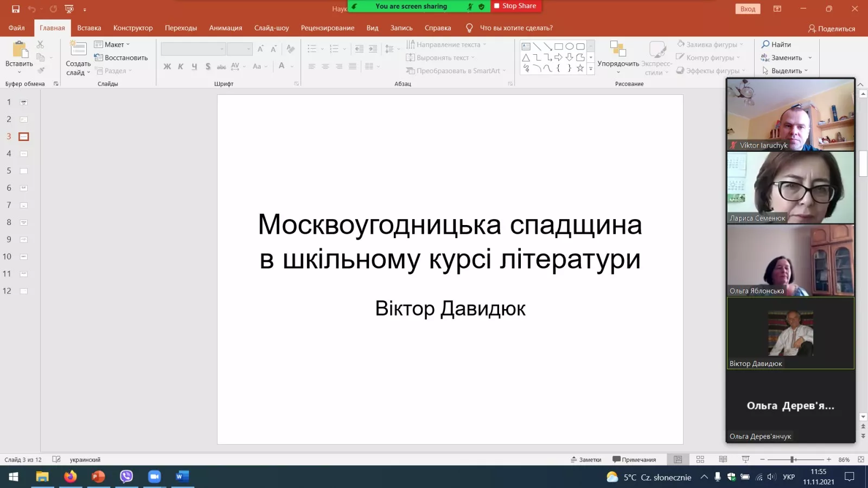Switch to the Вставка ribbon tab

(x=88, y=28)
